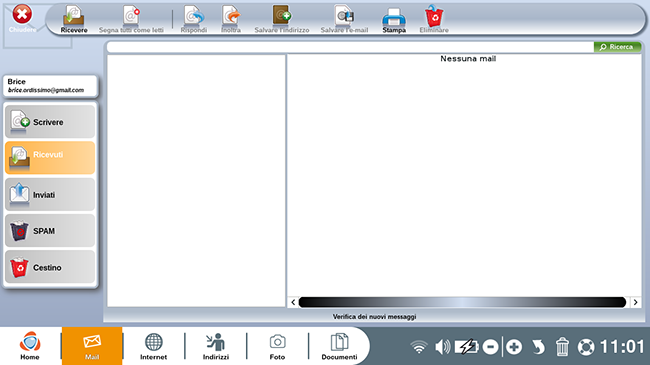Image resolution: width=650 pixels, height=365 pixels.
Task: Open the Scrivere compose button
Action: 50,122
